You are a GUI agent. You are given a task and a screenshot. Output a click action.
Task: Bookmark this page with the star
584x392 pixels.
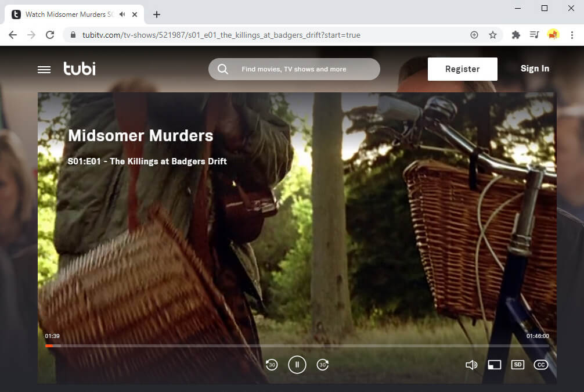tap(493, 35)
